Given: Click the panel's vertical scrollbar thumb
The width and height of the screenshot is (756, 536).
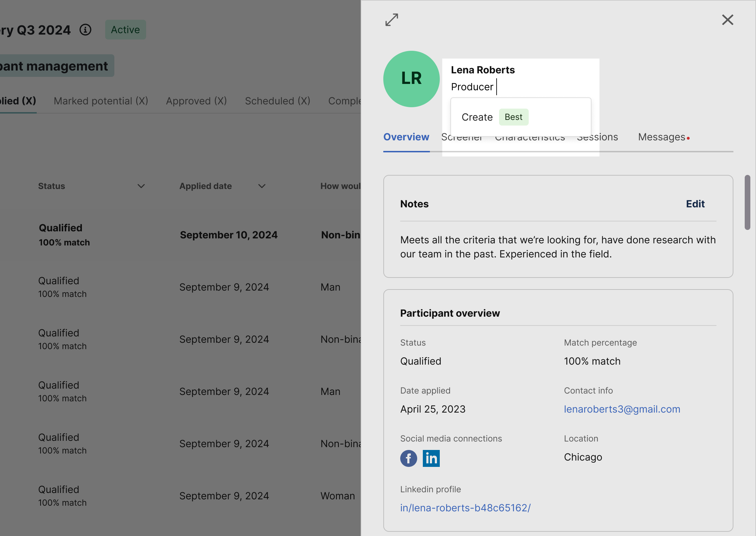Looking at the screenshot, I should click(x=747, y=202).
